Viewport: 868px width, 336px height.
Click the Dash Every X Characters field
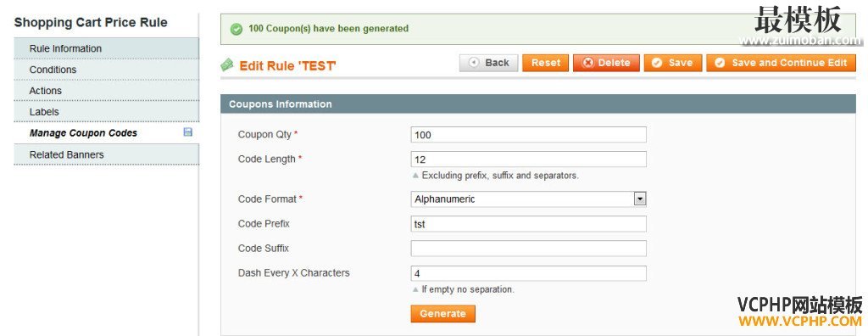click(528, 273)
